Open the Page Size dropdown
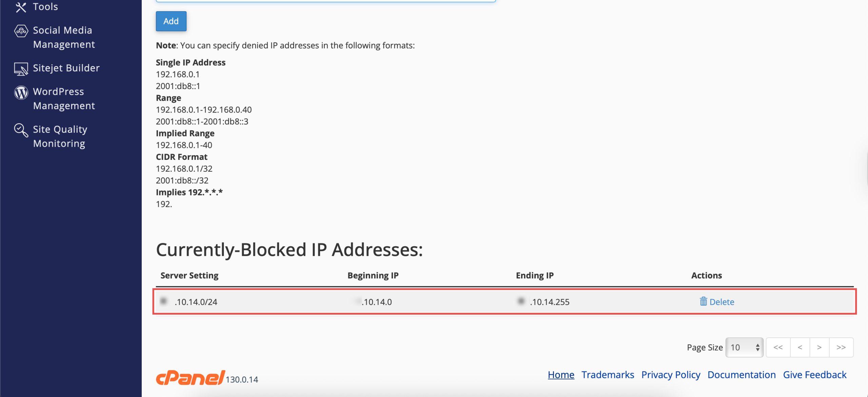 coord(744,348)
